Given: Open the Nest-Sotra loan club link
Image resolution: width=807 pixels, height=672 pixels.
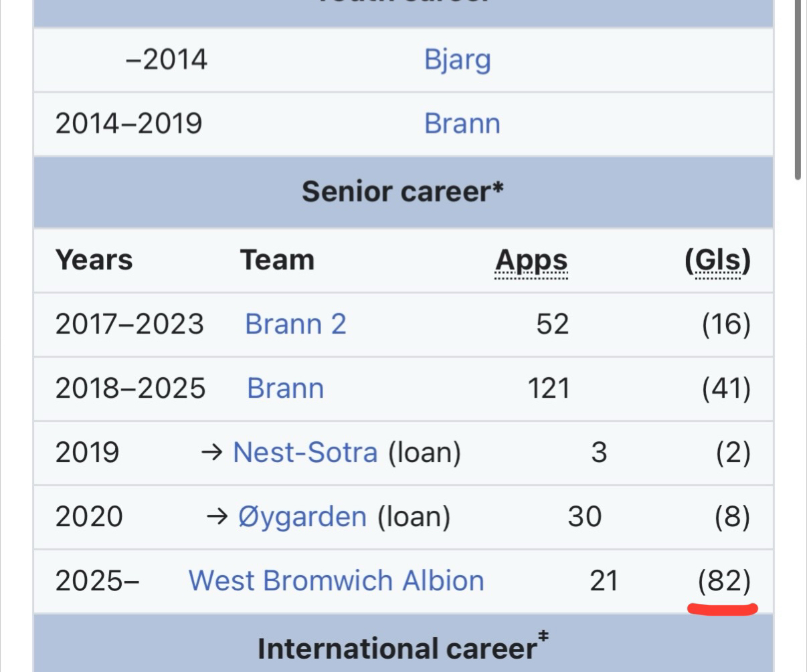Looking at the screenshot, I should point(305,453).
